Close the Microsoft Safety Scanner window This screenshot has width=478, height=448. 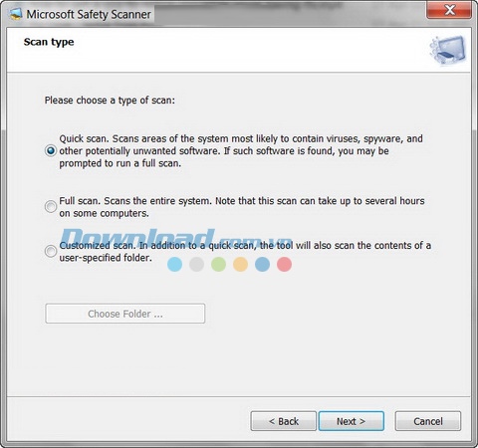[449, 10]
